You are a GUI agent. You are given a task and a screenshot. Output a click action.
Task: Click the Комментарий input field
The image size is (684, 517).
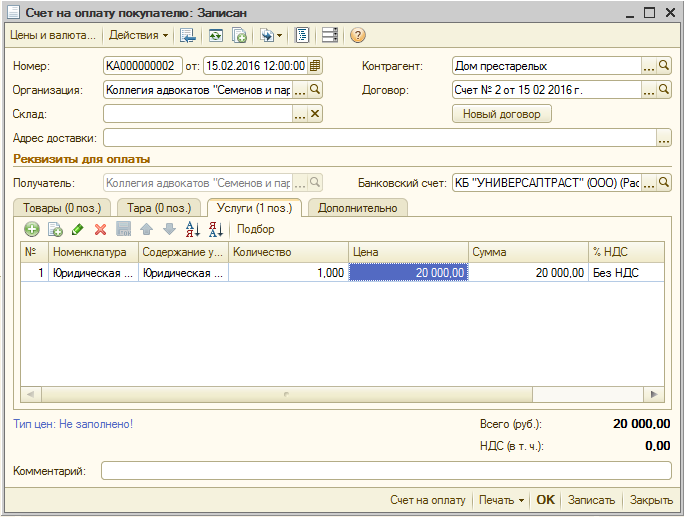[386, 471]
